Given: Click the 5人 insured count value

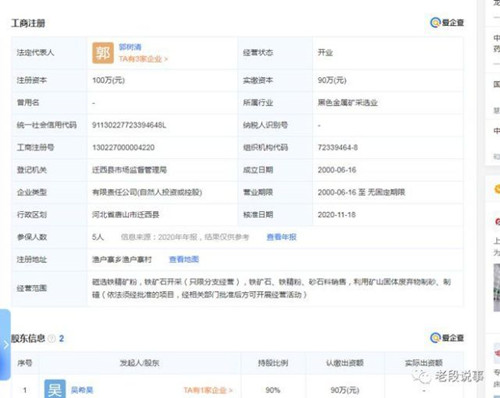Looking at the screenshot, I should (x=98, y=237).
